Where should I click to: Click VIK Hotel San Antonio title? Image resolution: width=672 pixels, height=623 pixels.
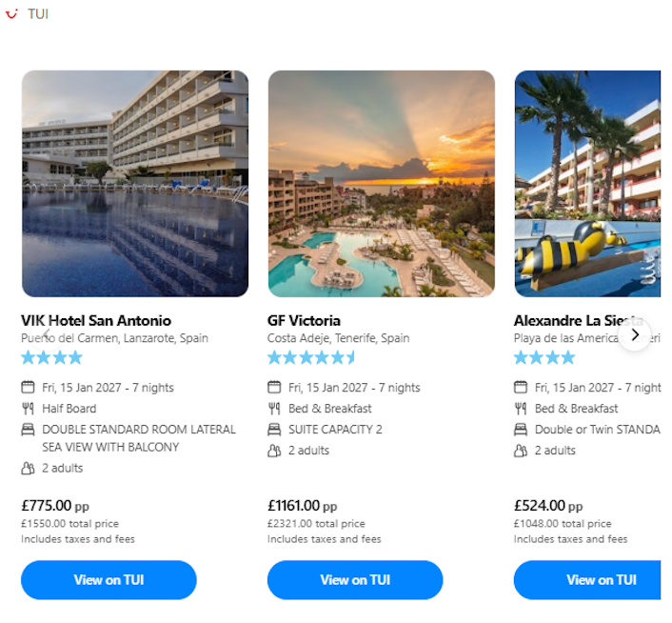96,320
